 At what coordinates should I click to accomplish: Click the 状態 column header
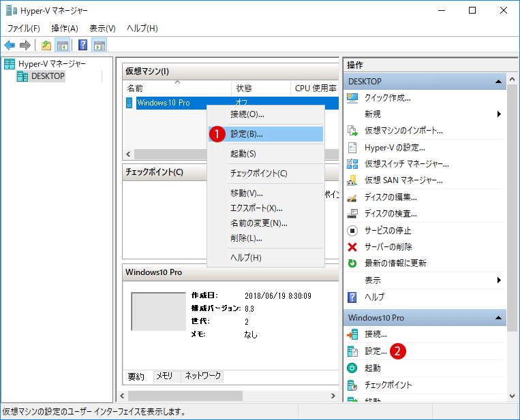[260, 88]
